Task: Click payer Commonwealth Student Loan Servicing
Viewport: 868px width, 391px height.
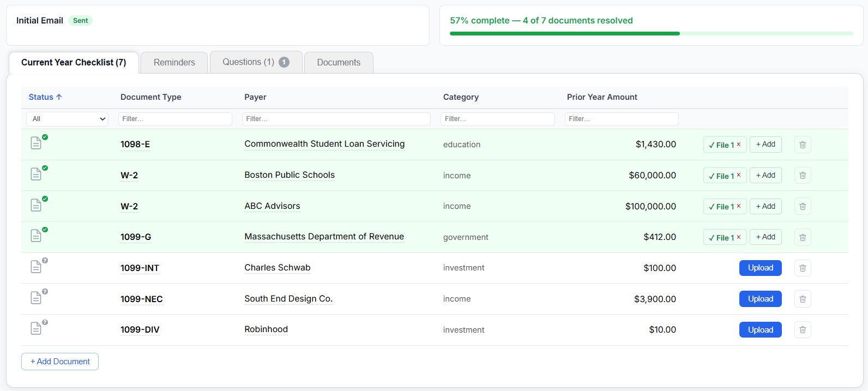Action: click(324, 144)
